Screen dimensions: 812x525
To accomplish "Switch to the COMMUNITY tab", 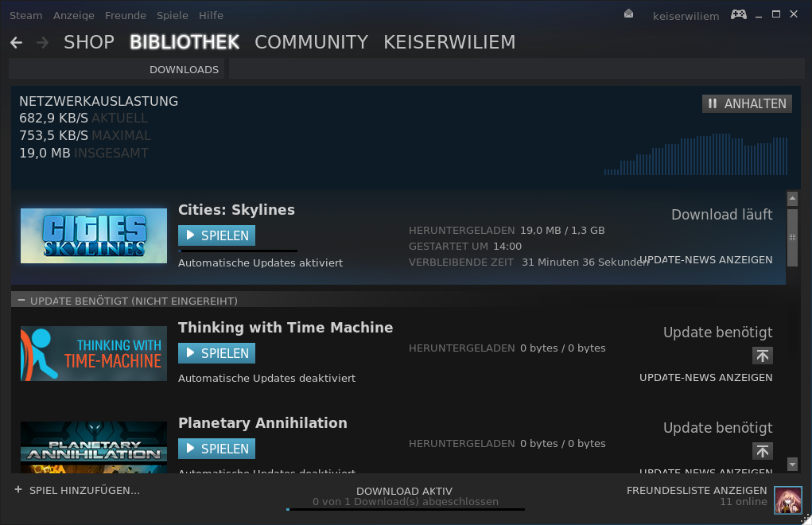I will (311, 42).
